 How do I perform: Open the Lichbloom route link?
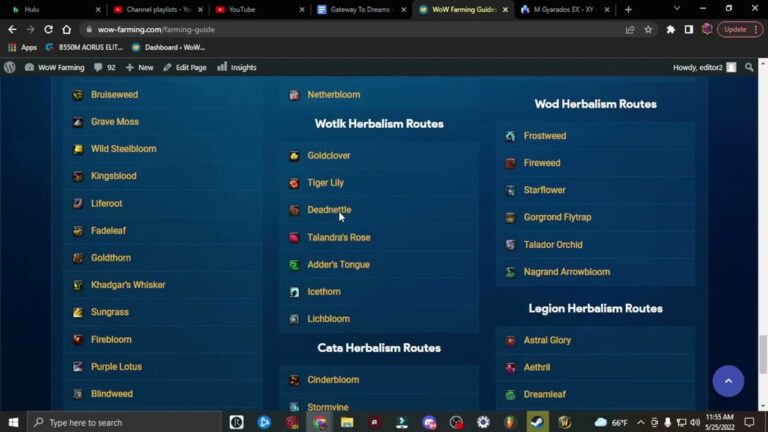coord(329,319)
